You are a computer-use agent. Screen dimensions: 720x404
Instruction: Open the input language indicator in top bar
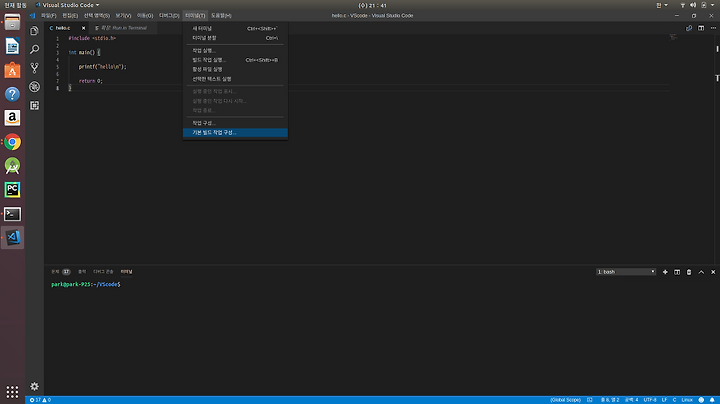tap(662, 5)
